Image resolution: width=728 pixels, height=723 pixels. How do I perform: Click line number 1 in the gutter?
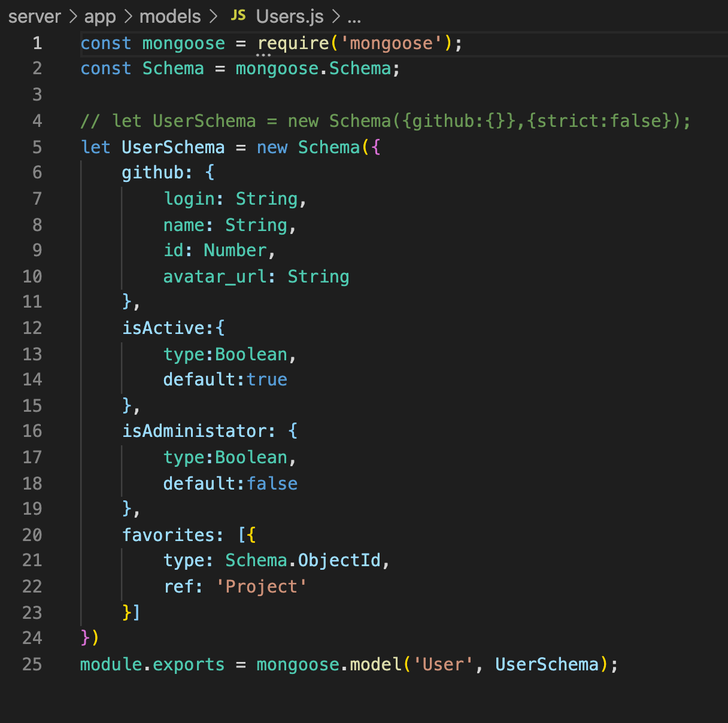(37, 43)
